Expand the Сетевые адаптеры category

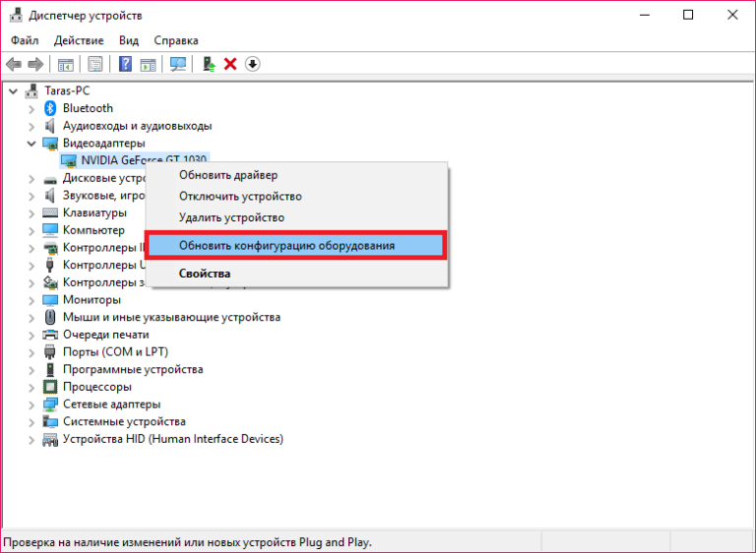pyautogui.click(x=31, y=404)
